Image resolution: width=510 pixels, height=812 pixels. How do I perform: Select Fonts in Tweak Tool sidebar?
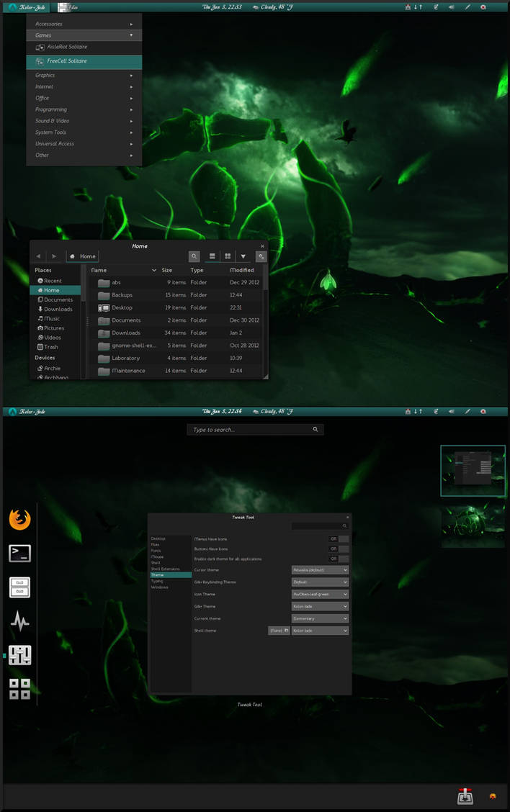pyautogui.click(x=171, y=551)
